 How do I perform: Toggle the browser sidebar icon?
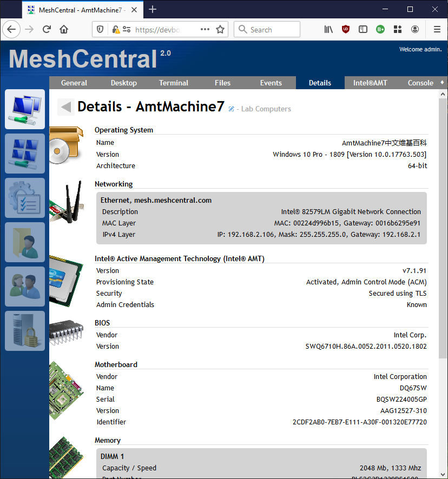click(363, 29)
